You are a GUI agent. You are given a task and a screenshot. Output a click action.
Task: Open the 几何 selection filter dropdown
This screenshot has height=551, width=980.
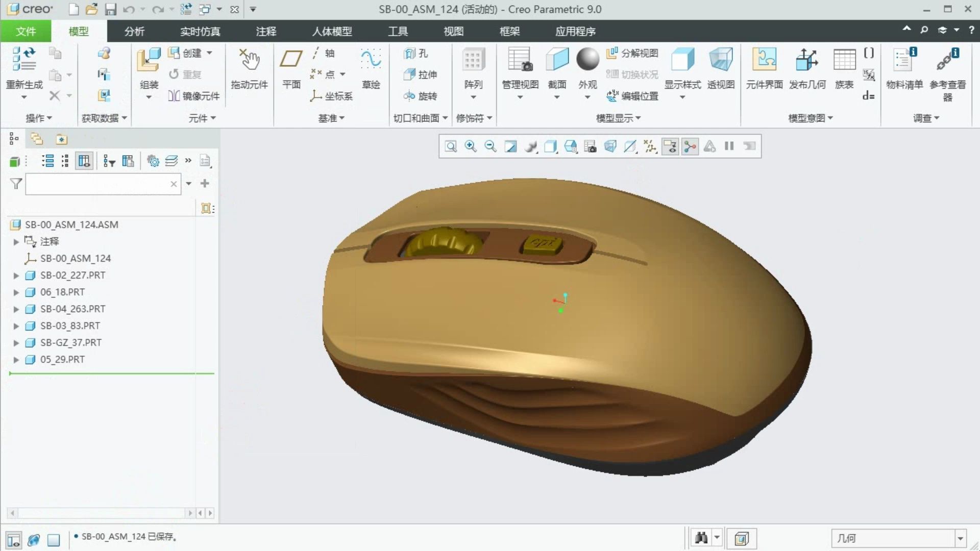coord(960,538)
